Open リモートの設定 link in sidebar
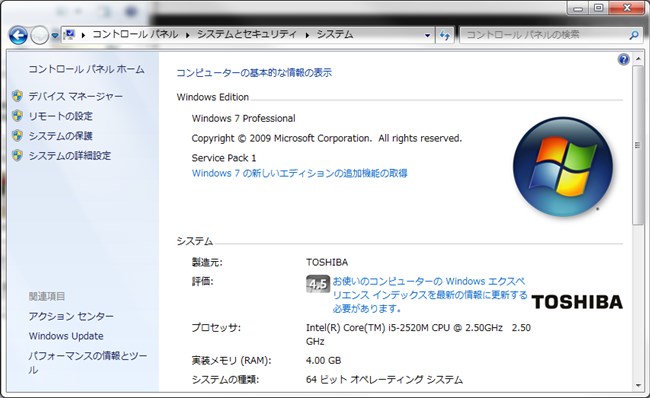The image size is (650, 398). 61,116
